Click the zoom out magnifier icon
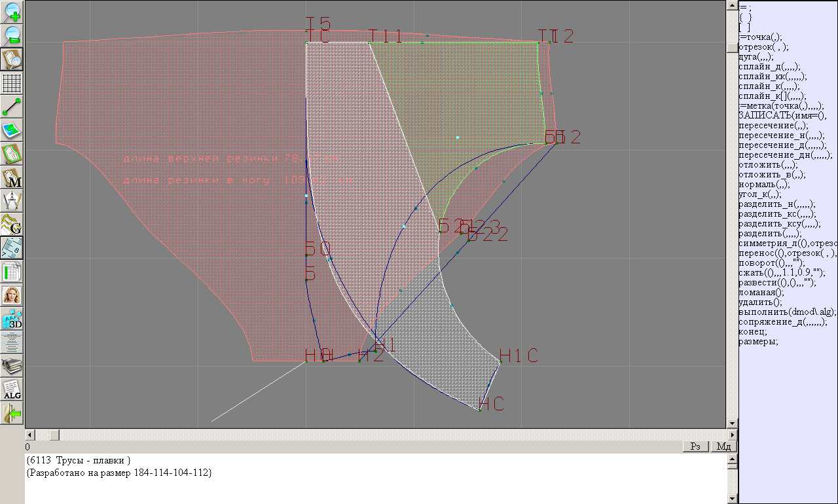Screen dimensions: 838x504 coord(12,35)
